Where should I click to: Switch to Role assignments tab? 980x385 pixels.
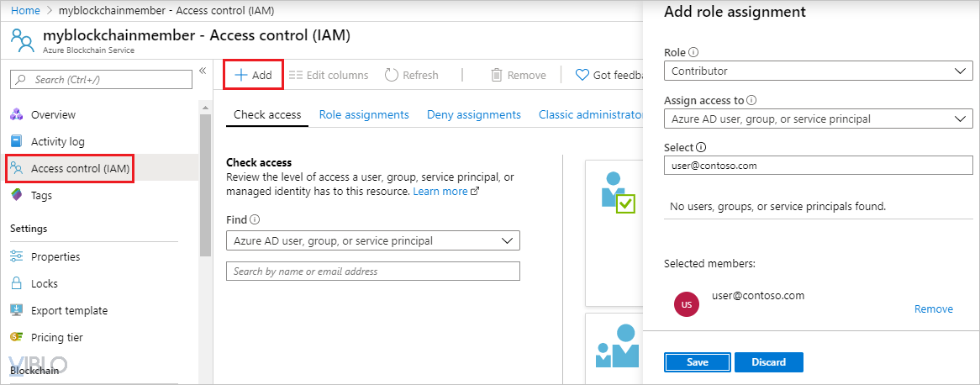pyautogui.click(x=364, y=114)
